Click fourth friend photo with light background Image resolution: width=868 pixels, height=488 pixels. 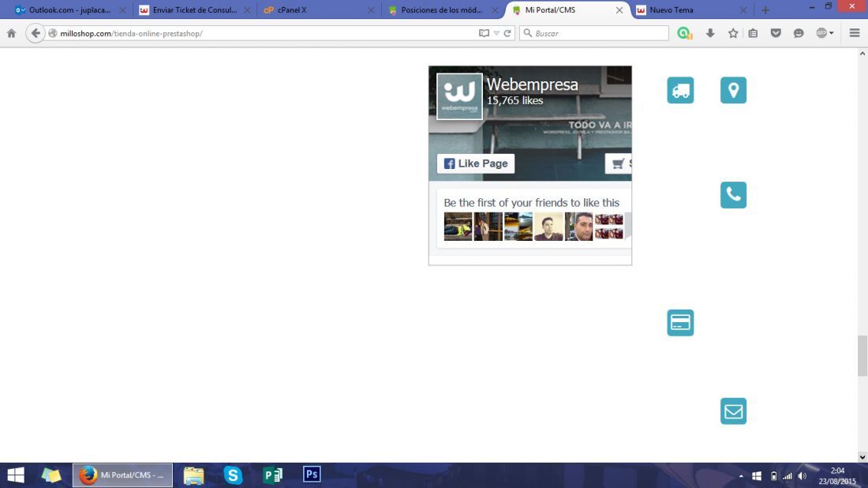click(548, 227)
